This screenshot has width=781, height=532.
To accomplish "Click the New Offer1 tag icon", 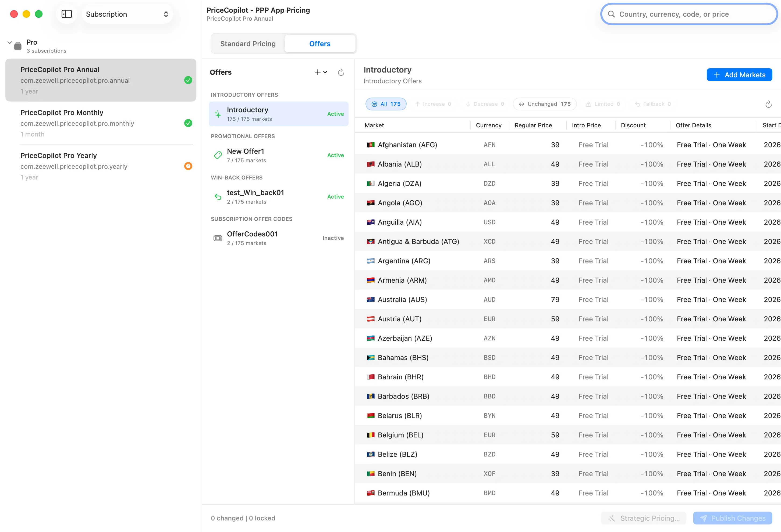I will pyautogui.click(x=218, y=155).
